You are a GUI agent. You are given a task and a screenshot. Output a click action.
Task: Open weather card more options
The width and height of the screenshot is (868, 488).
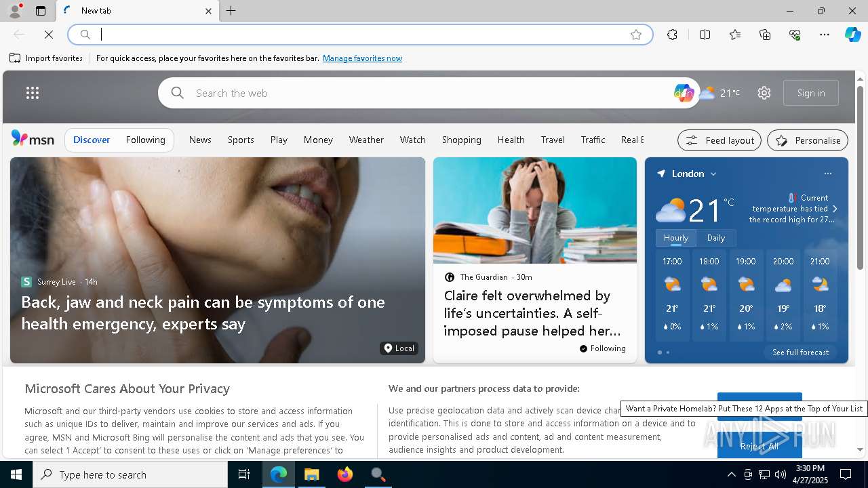[x=827, y=174]
